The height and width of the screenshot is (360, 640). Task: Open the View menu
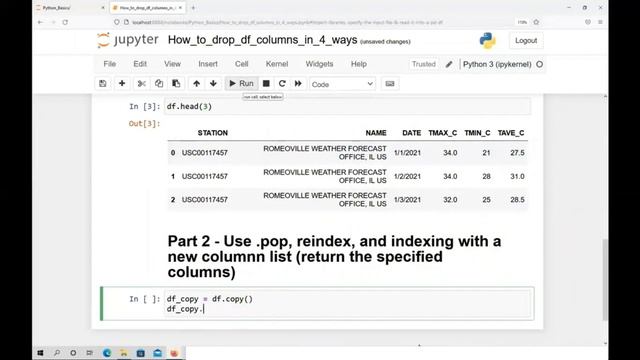pos(172,64)
